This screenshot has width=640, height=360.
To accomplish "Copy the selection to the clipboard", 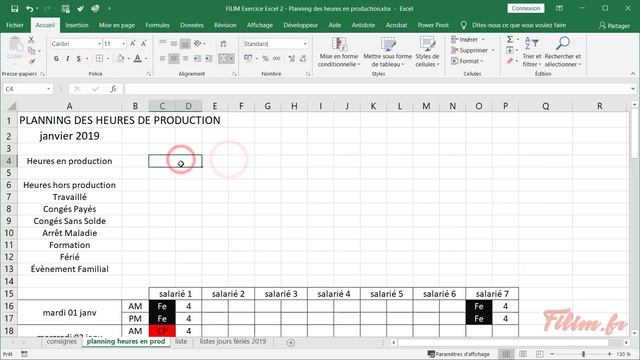I will point(31,51).
